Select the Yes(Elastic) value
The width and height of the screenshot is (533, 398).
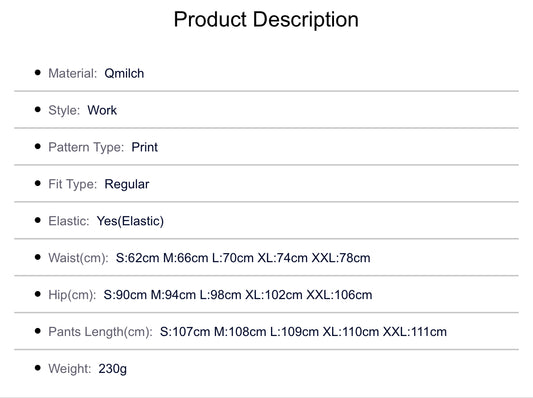tap(130, 221)
